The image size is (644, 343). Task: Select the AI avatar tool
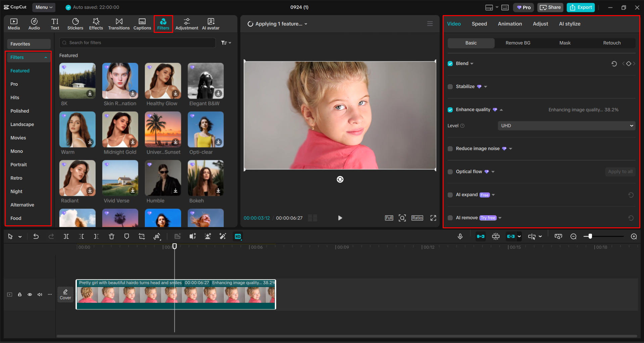[210, 23]
